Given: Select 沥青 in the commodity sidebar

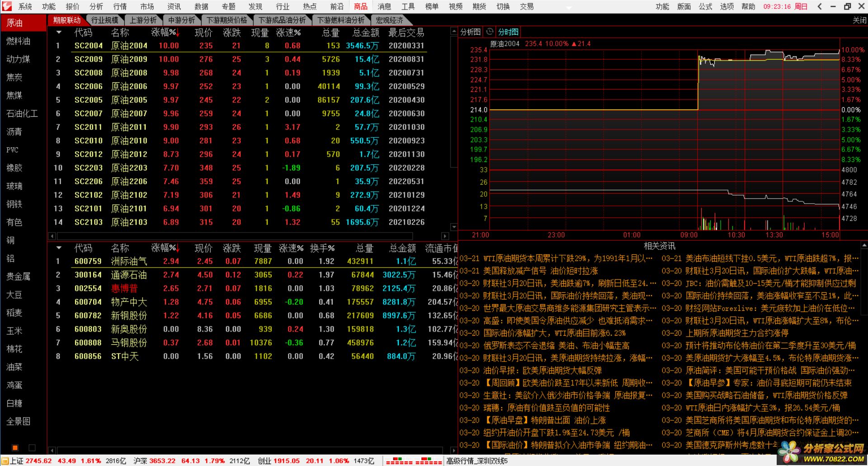Looking at the screenshot, I should 14,131.
